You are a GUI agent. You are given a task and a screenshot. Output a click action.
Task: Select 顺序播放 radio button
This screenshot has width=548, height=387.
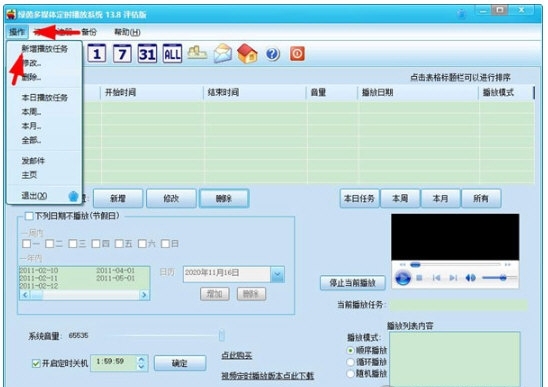tap(350, 350)
